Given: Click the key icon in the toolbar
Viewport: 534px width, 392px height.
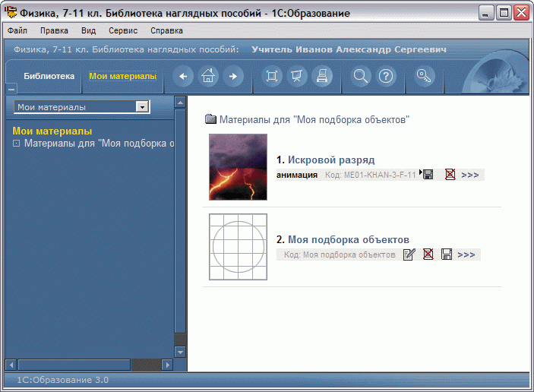Looking at the screenshot, I should 425,76.
